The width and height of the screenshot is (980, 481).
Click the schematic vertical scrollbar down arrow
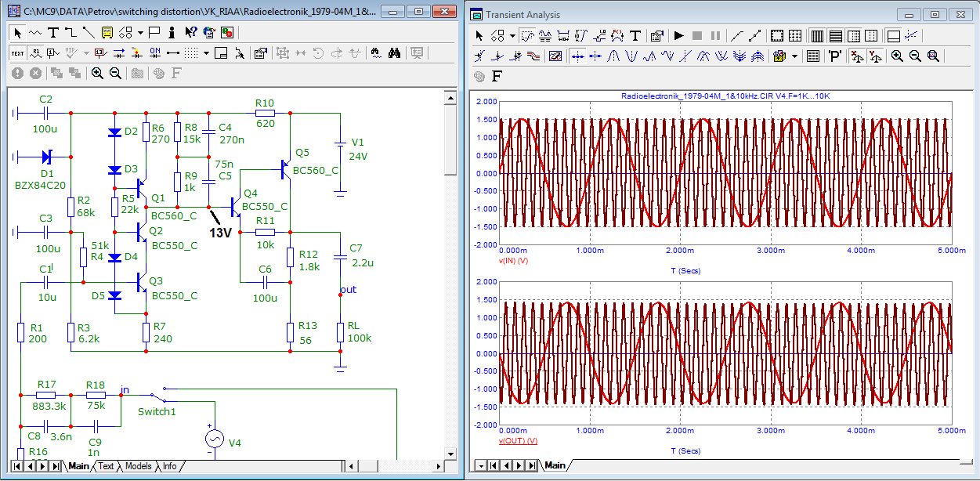click(x=450, y=452)
